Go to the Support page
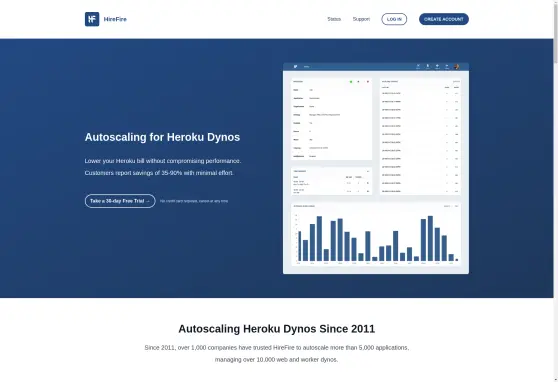 coord(361,19)
